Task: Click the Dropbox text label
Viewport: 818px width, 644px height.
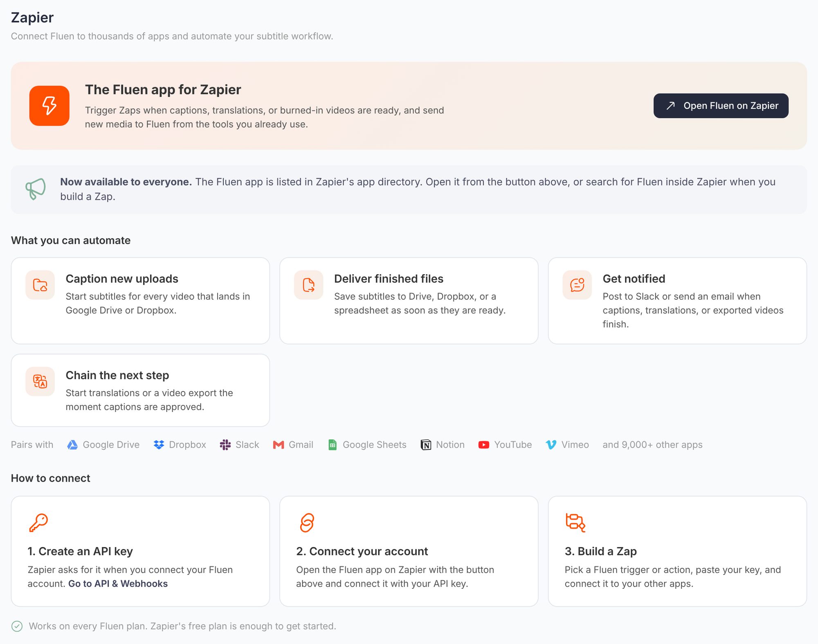Action: (x=187, y=445)
